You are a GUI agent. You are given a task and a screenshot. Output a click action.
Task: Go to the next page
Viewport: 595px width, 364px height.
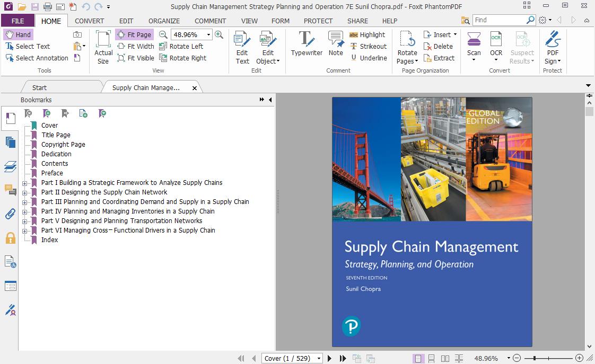point(329,358)
